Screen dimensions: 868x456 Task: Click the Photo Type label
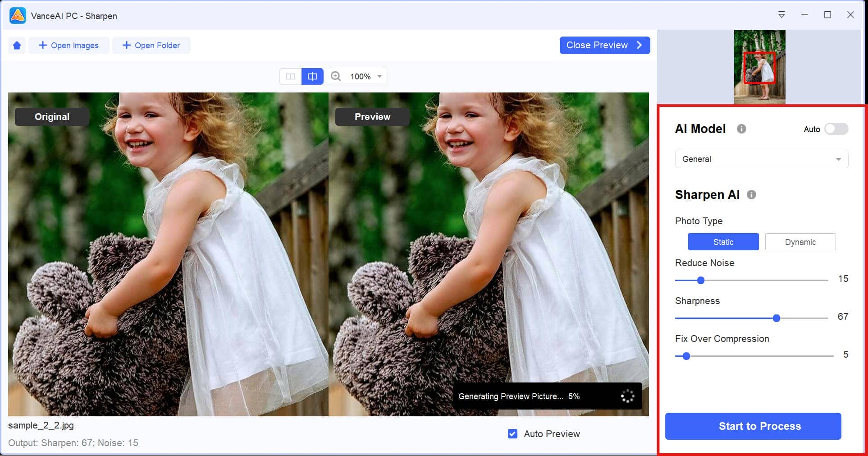click(x=699, y=221)
